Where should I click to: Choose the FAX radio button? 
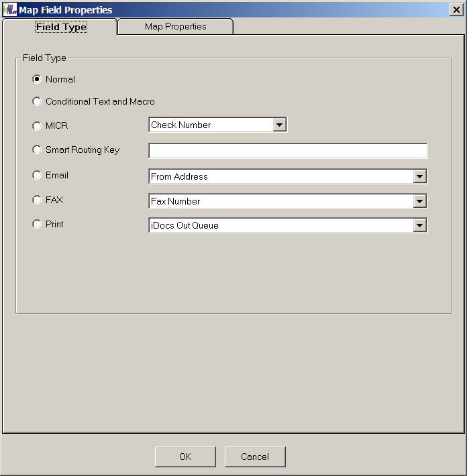(x=37, y=200)
